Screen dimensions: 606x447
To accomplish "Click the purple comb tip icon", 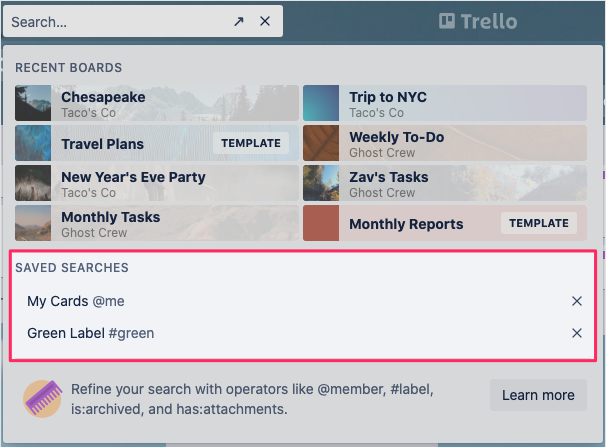I will point(42,399).
